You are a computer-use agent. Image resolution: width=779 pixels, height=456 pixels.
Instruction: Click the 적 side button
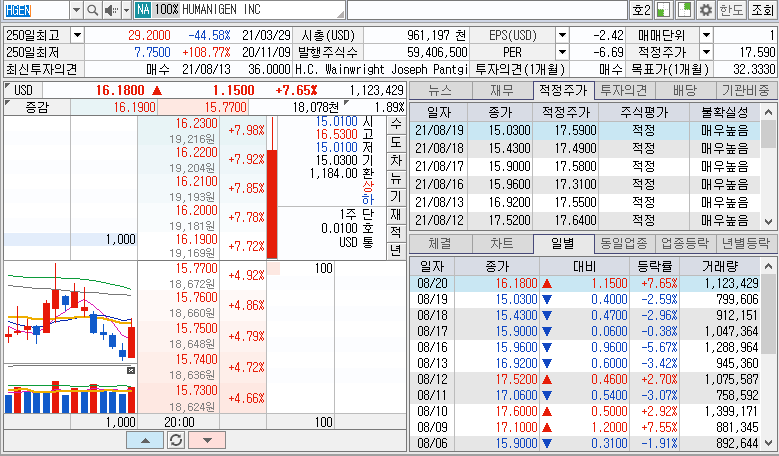[x=395, y=231]
